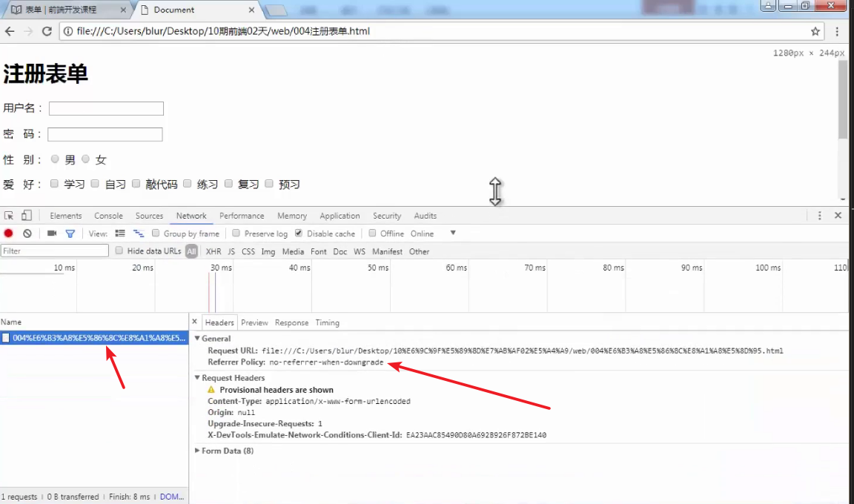This screenshot has width=854, height=504.
Task: Collapse the Request Headers section
Action: (197, 377)
